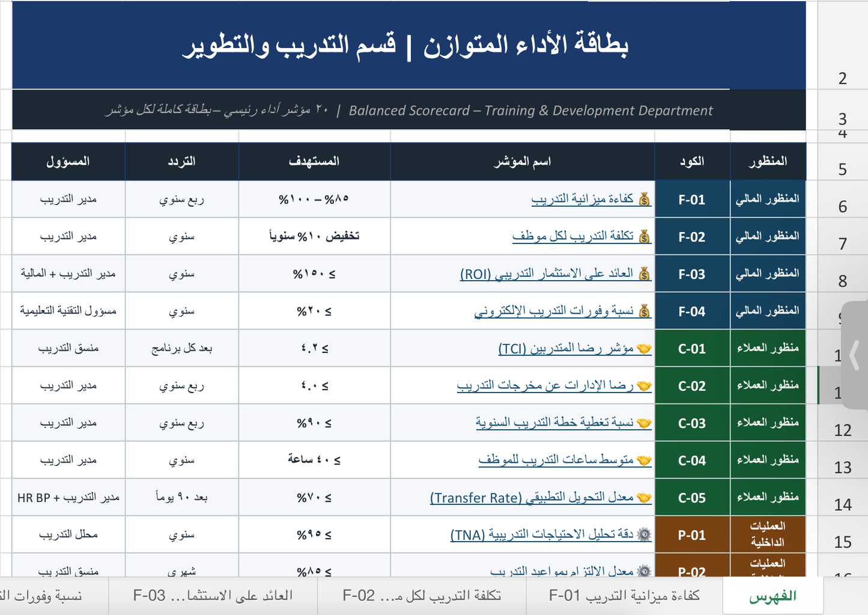Select target cell ≥ ٤.٢

coord(314,348)
